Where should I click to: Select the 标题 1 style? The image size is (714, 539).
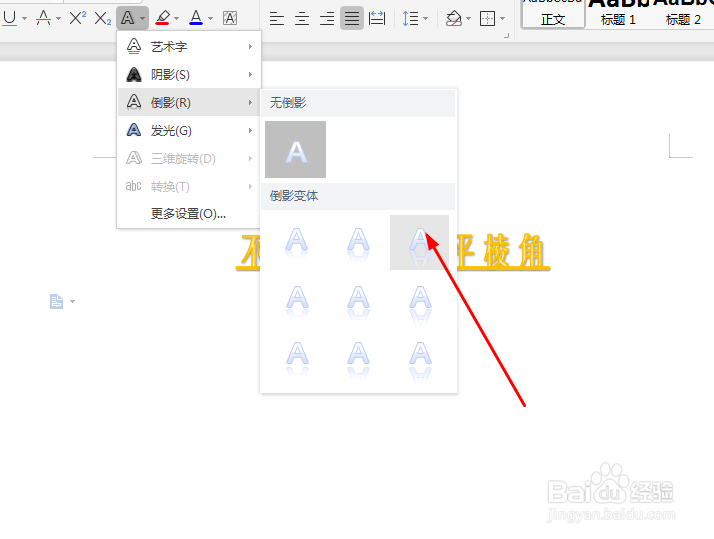(x=618, y=14)
